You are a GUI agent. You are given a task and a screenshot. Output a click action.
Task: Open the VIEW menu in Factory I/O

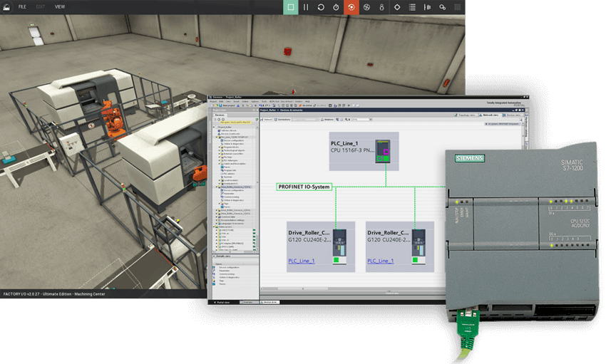[x=60, y=6]
